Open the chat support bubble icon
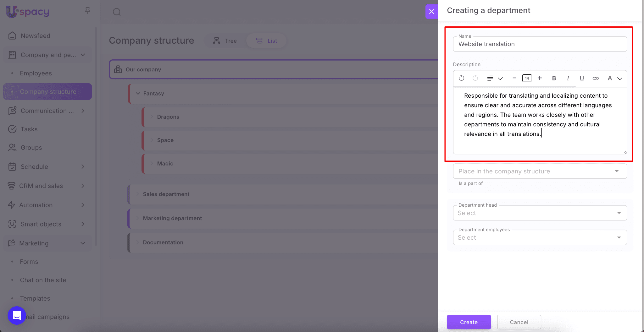 (17, 315)
